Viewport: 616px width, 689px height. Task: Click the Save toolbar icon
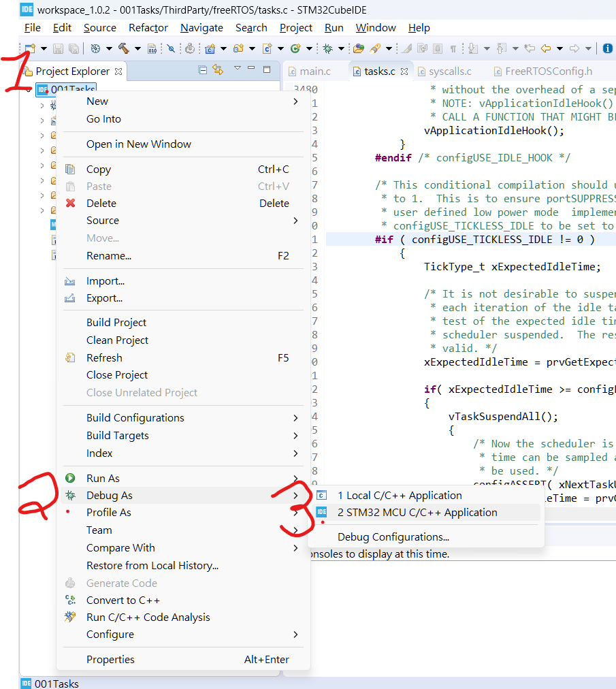pyautogui.click(x=58, y=48)
